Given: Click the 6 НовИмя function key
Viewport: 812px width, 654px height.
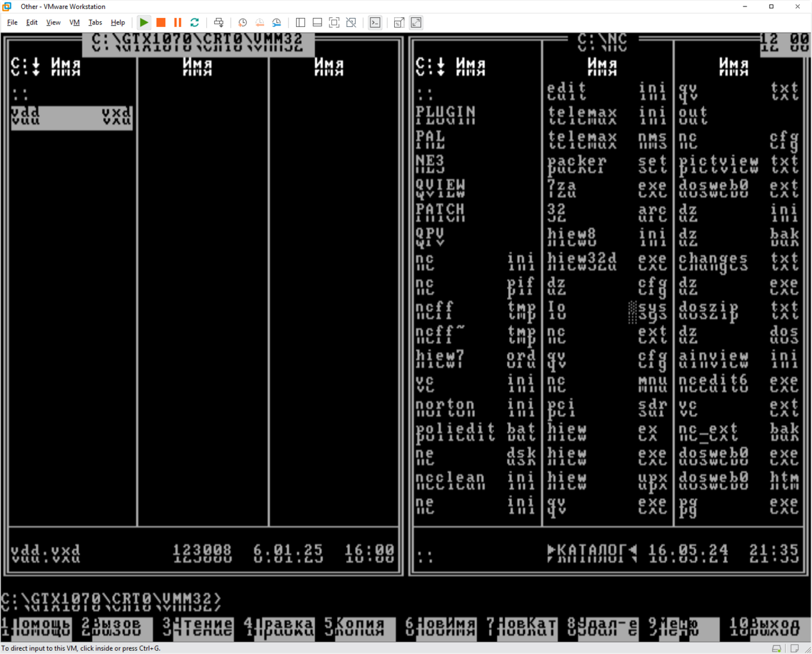Looking at the screenshot, I should 441,628.
